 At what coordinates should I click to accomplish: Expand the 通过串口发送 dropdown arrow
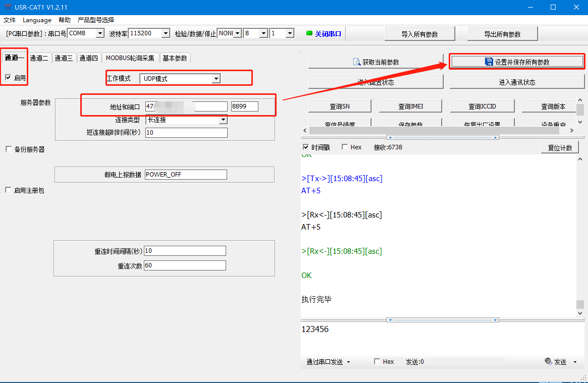click(348, 362)
